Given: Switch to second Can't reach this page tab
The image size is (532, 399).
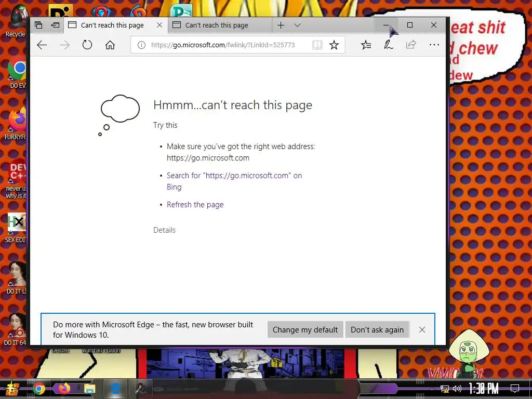Looking at the screenshot, I should tap(220, 25).
